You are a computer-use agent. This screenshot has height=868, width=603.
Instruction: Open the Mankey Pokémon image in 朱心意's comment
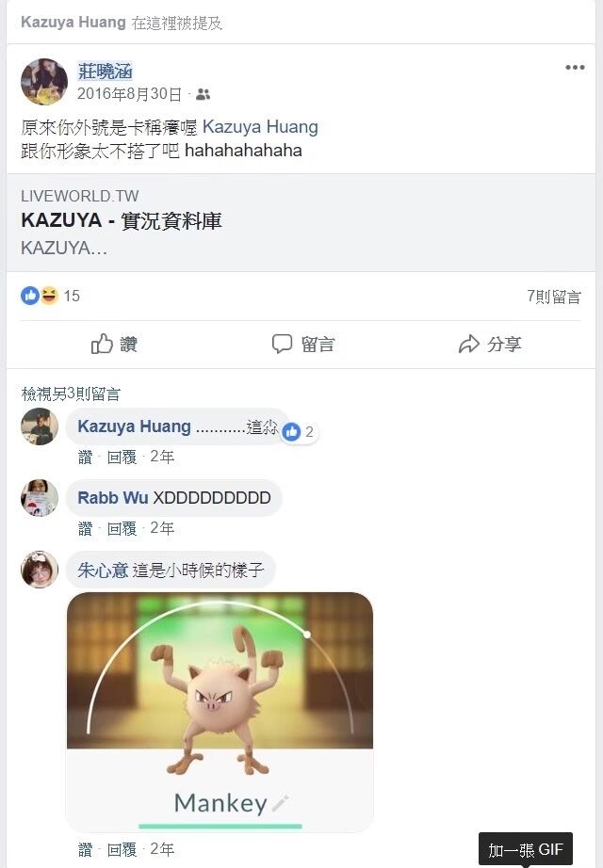220,712
